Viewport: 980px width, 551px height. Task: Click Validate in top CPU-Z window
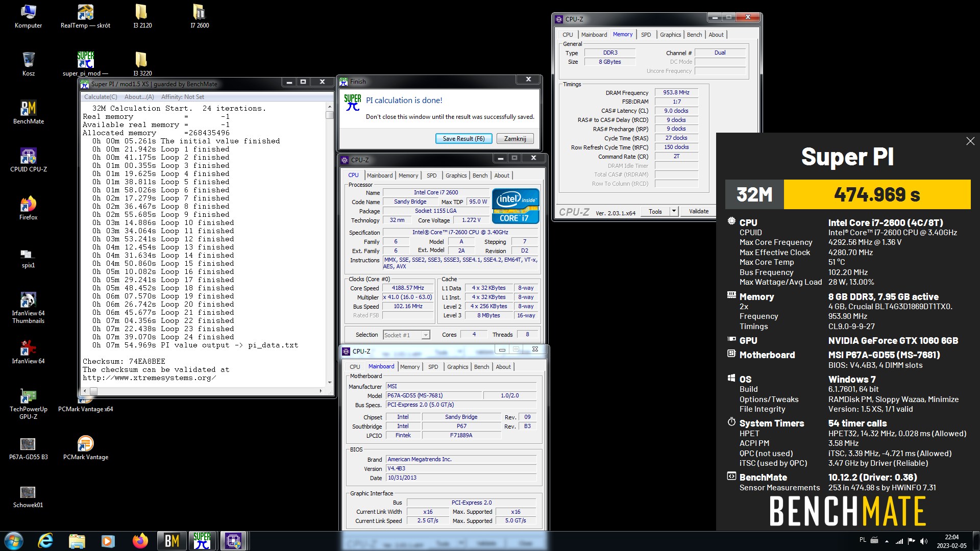click(698, 211)
